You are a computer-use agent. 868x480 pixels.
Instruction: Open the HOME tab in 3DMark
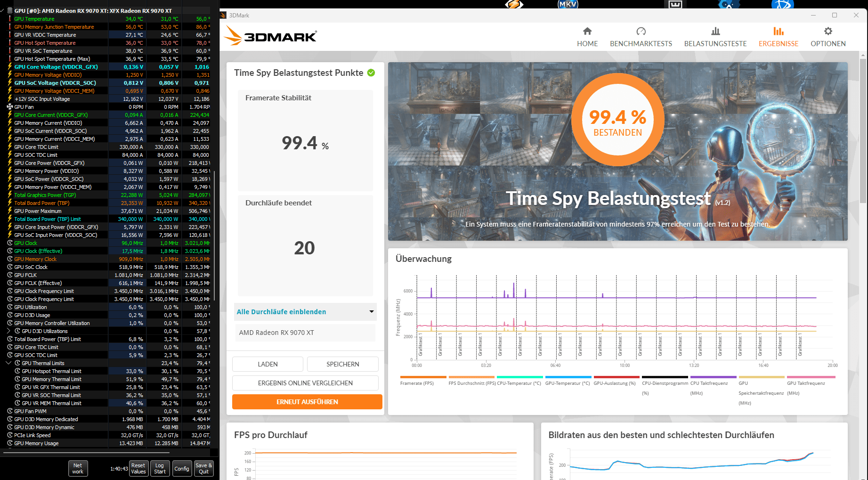tap(587, 43)
